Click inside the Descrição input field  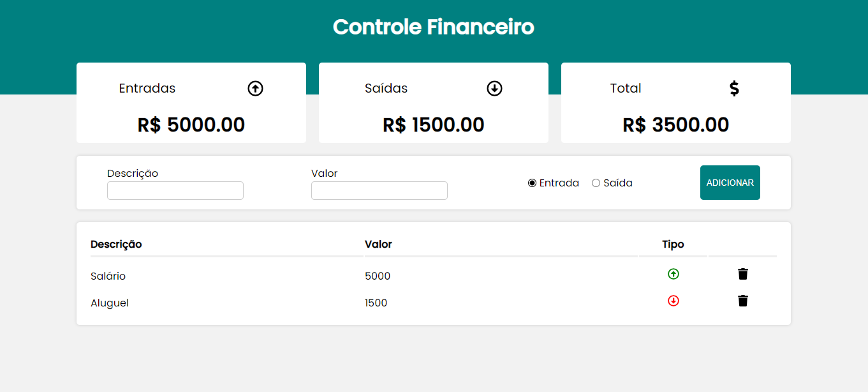coord(175,190)
